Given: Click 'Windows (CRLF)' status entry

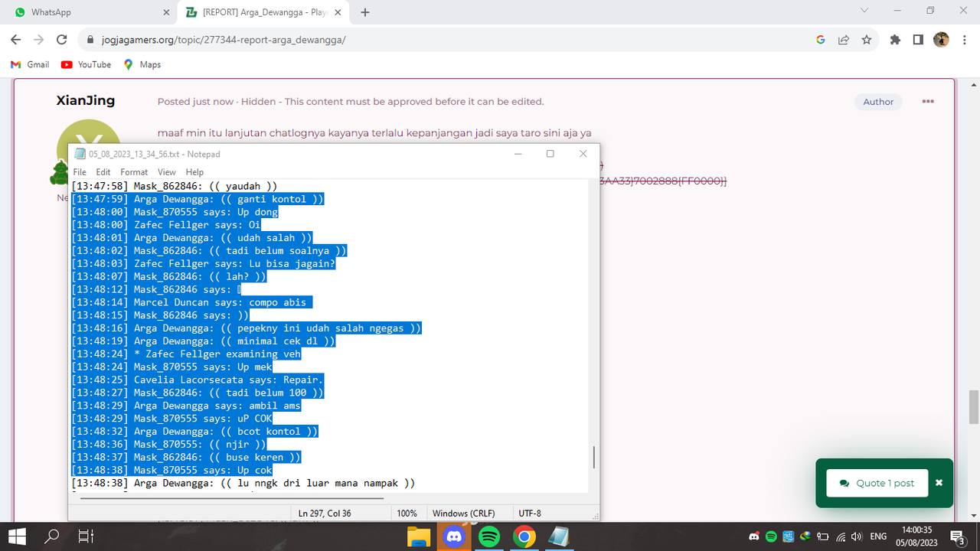Looking at the screenshot, I should [x=464, y=514].
